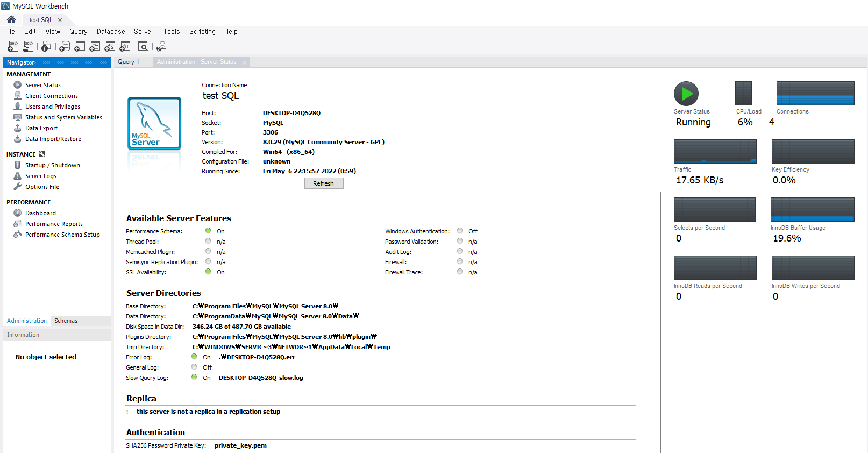Open Performance Reports

coord(54,224)
